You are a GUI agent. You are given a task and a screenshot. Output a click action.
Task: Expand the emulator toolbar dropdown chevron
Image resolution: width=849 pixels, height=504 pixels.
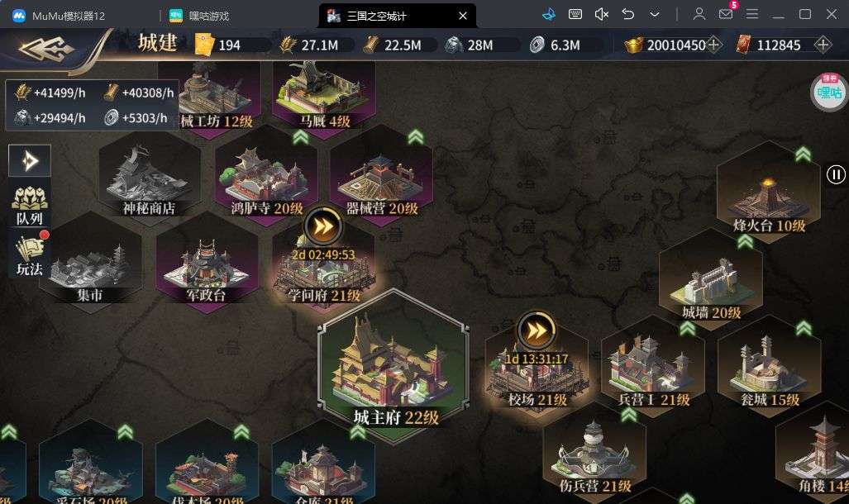pyautogui.click(x=655, y=15)
